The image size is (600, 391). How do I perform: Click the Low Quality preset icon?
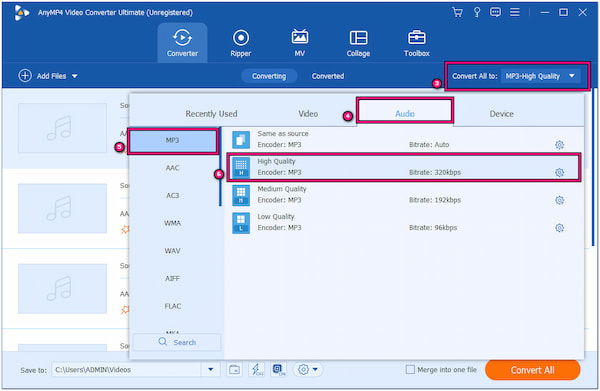click(241, 223)
